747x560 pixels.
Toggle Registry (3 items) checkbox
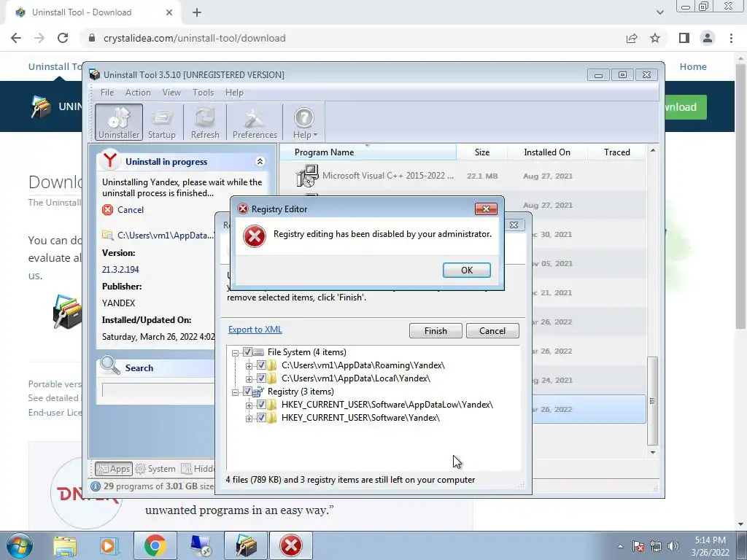pos(247,392)
